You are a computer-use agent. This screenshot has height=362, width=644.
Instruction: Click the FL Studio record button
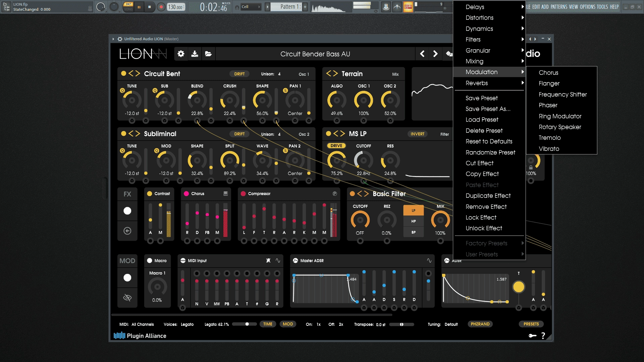(x=161, y=7)
